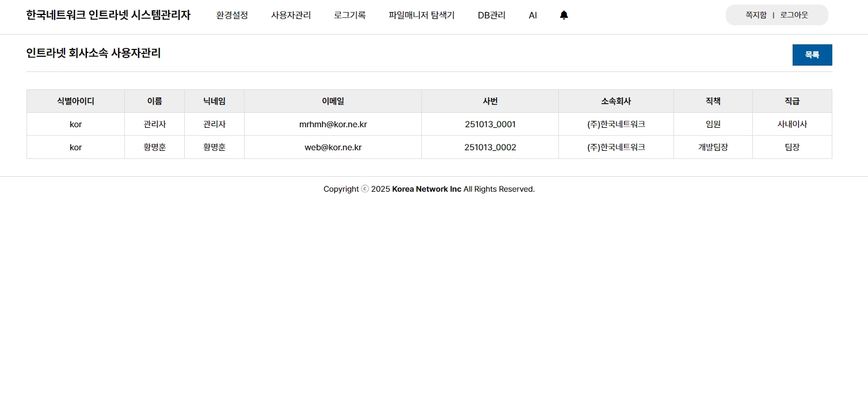
Task: Click the email mrhmh@kor.ne.kr cell
Action: coord(333,124)
